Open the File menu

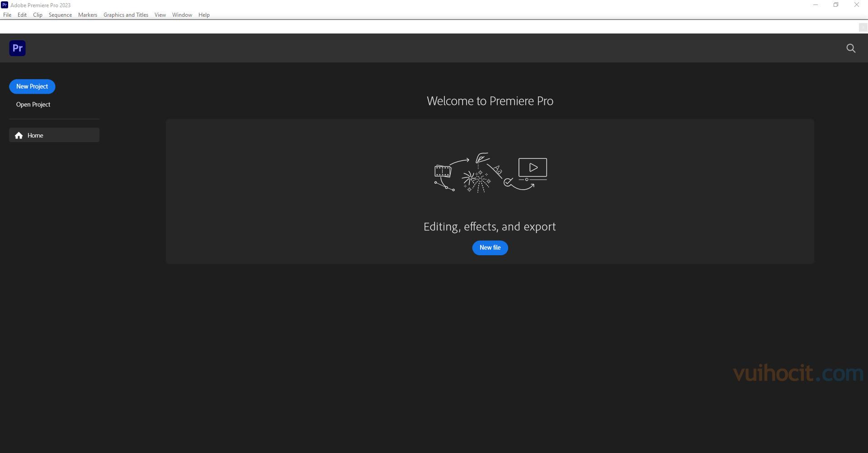point(7,15)
